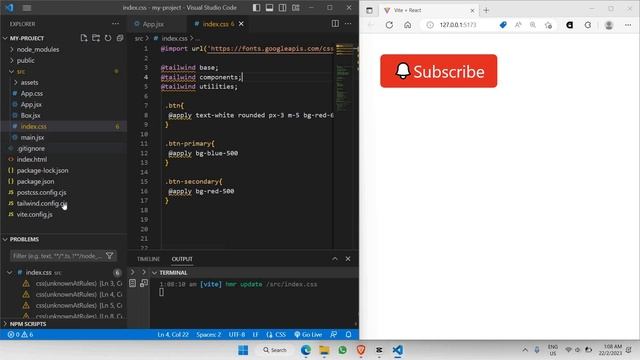Open Microsoft Edge from taskbar
Image resolution: width=640 pixels, height=360 pixels.
(306, 350)
